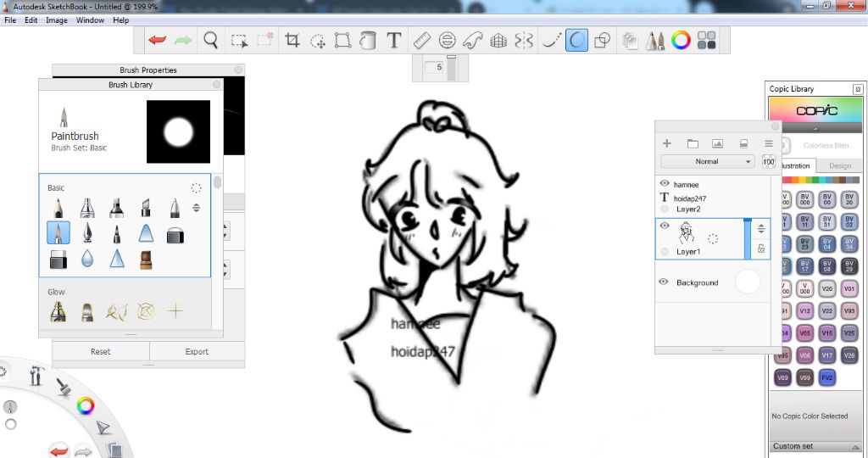This screenshot has width=868, height=458.
Task: Hide the Background layer eye
Action: [x=664, y=282]
